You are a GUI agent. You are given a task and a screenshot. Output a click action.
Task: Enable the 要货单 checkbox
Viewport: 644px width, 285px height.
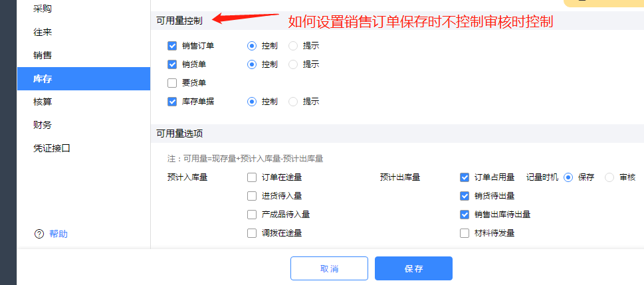pos(172,83)
